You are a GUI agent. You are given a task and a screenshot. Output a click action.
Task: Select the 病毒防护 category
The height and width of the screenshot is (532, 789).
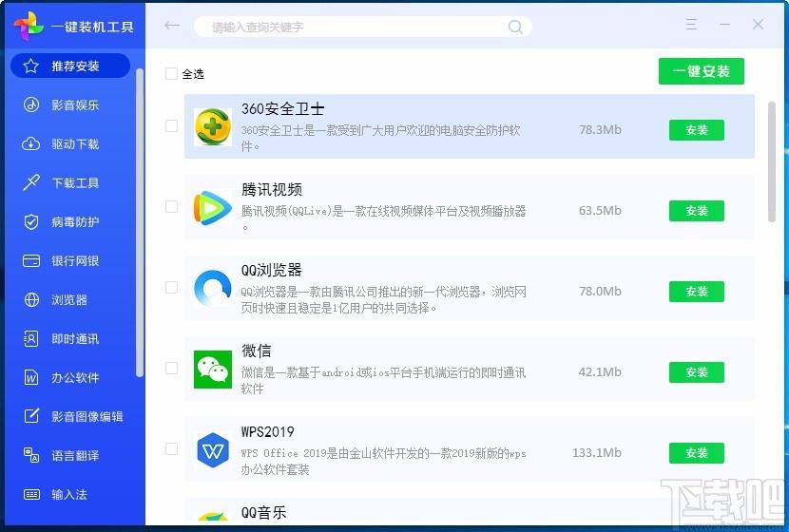(70, 221)
